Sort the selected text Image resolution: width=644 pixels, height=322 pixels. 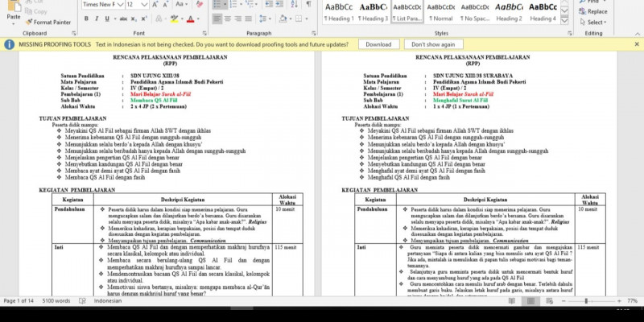pyautogui.click(x=294, y=5)
